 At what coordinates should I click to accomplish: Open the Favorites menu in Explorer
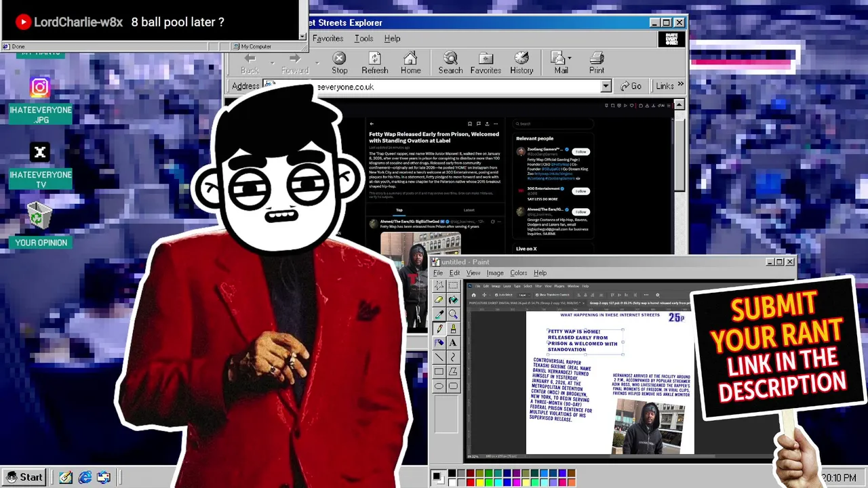(x=328, y=39)
